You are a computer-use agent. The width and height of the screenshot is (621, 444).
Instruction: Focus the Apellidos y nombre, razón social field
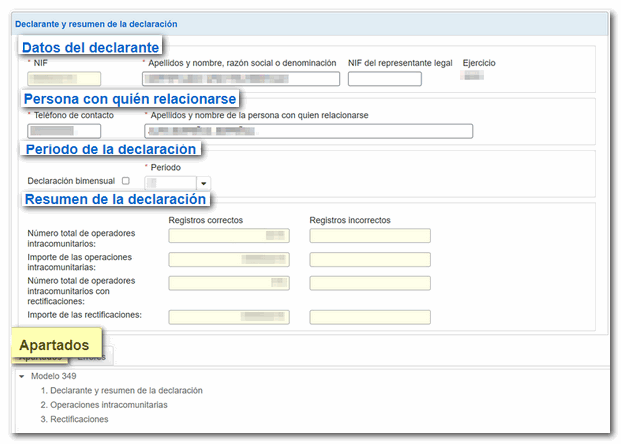coord(240,80)
